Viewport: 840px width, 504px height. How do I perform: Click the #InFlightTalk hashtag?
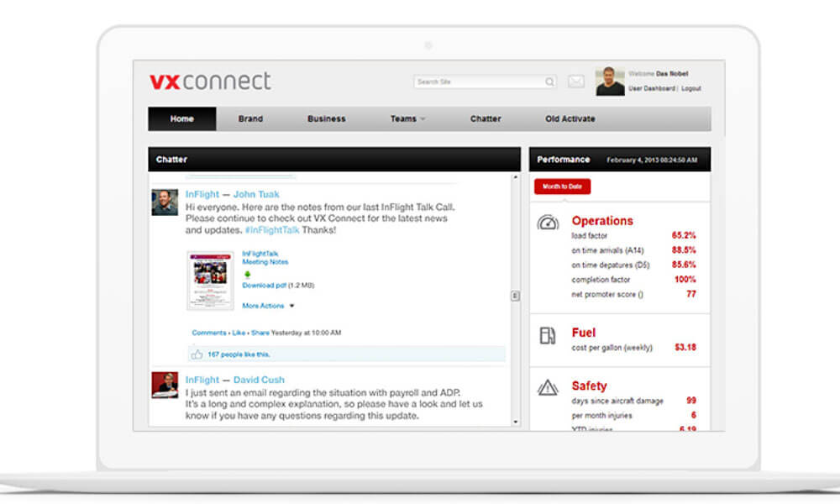[x=272, y=230]
